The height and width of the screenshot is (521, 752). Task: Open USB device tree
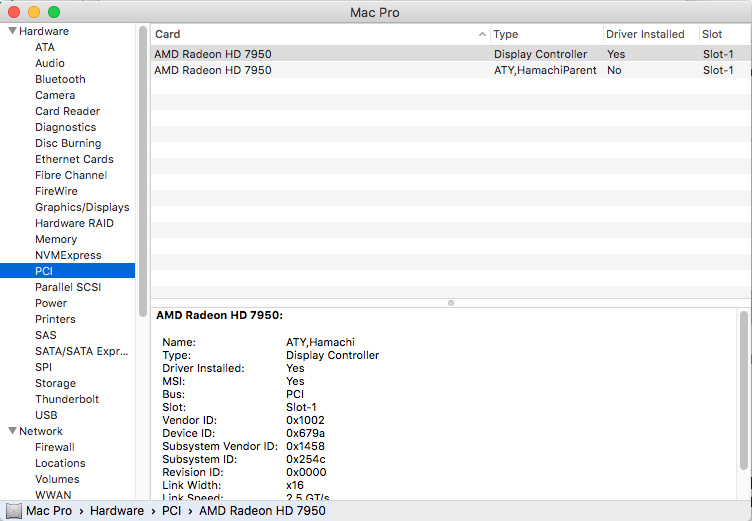[x=46, y=415]
